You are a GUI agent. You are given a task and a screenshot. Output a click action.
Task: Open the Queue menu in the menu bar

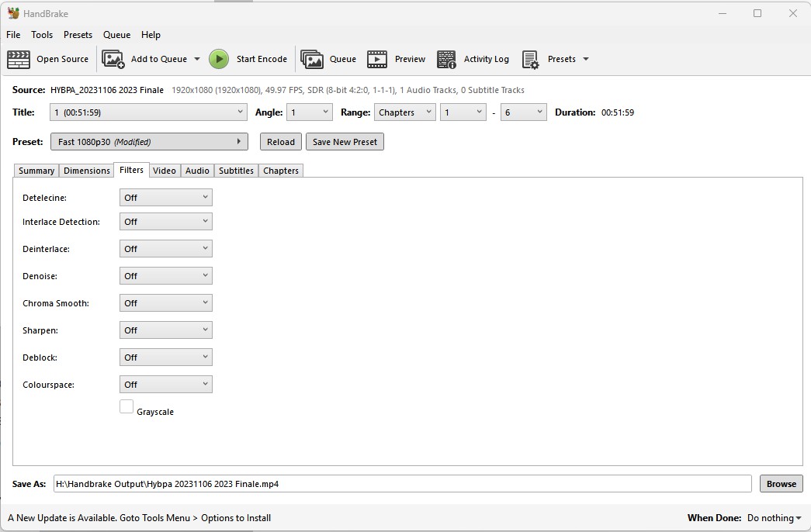coord(117,35)
